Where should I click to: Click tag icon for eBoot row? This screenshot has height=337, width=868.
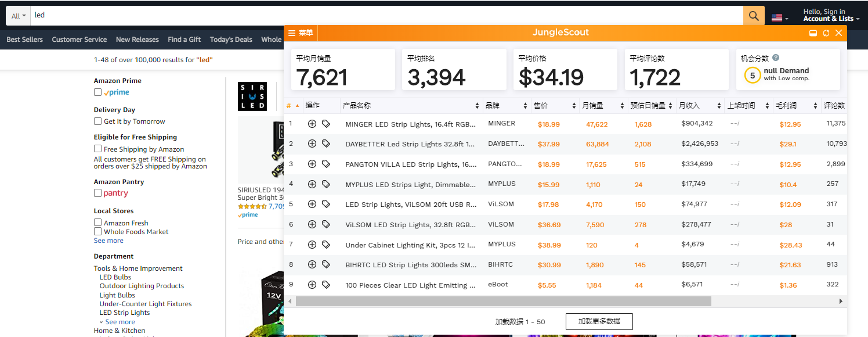[326, 285]
